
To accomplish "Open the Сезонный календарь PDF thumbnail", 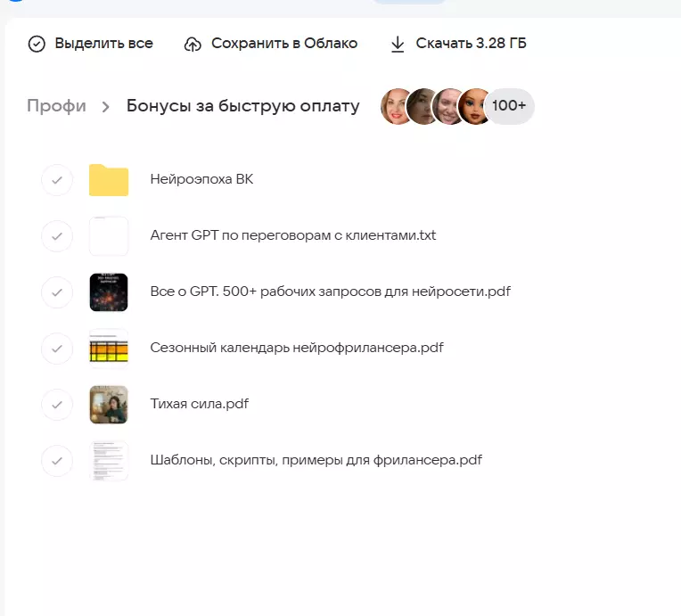I will [109, 349].
